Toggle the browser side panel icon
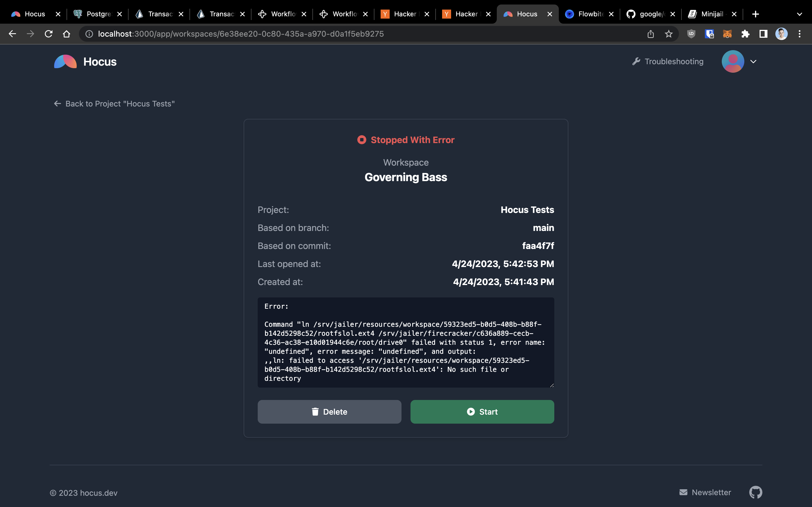The image size is (812, 507). point(763,34)
